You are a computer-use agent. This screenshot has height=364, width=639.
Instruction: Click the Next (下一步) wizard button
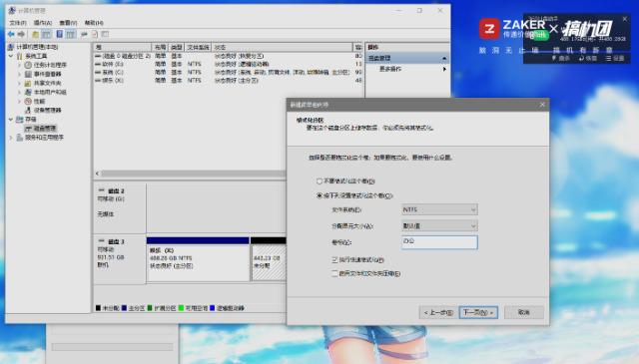tap(478, 313)
